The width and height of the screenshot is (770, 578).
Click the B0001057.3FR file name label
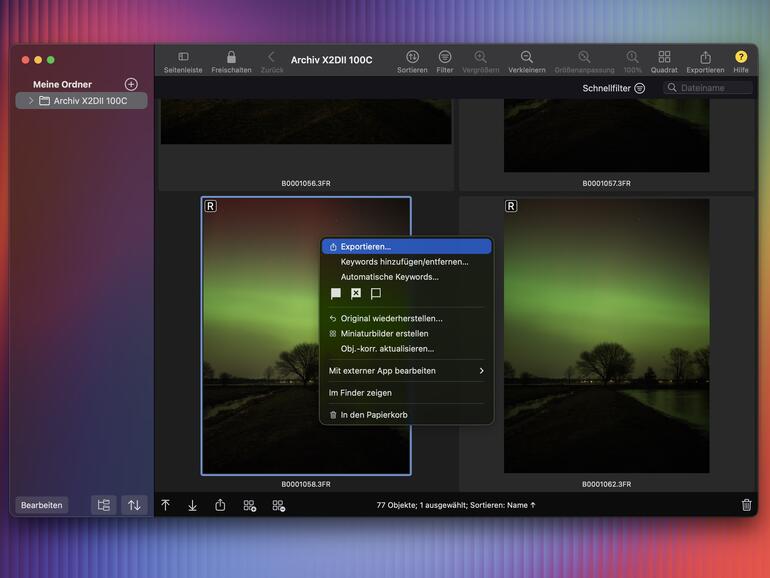point(606,183)
